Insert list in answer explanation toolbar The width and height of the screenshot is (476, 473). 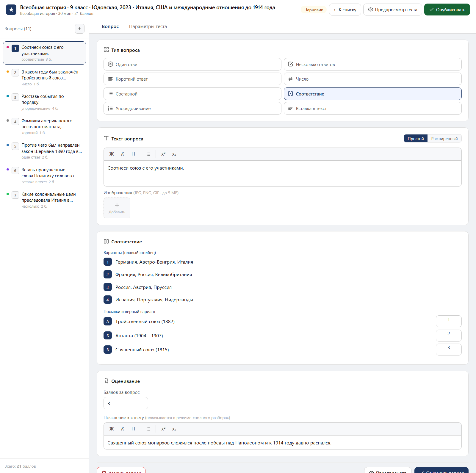click(x=149, y=429)
